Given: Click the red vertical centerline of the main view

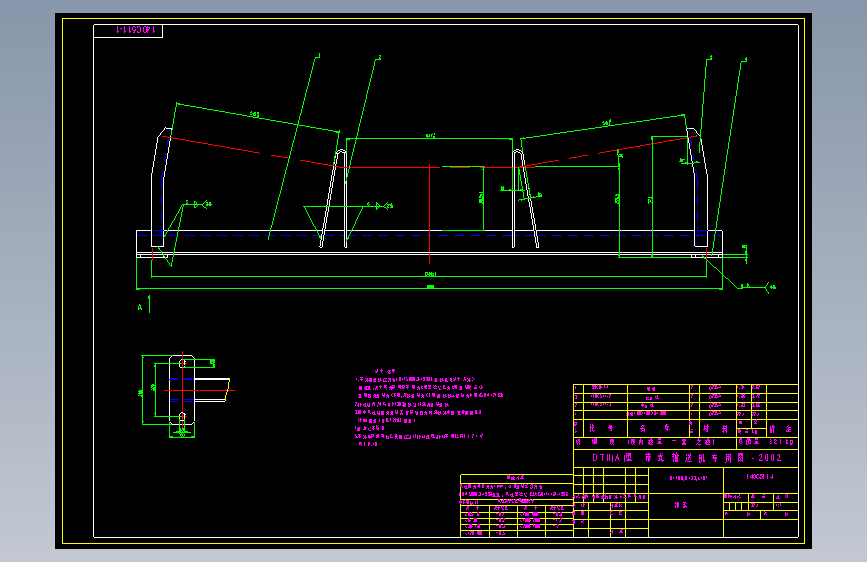Looking at the screenshot, I should coord(430,214).
